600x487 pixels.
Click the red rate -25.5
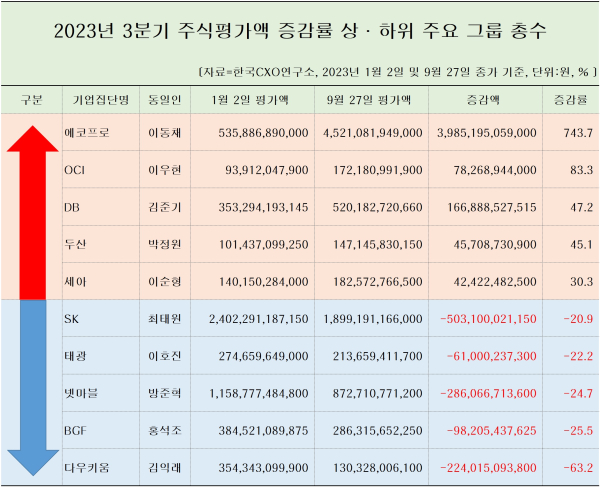pos(578,431)
